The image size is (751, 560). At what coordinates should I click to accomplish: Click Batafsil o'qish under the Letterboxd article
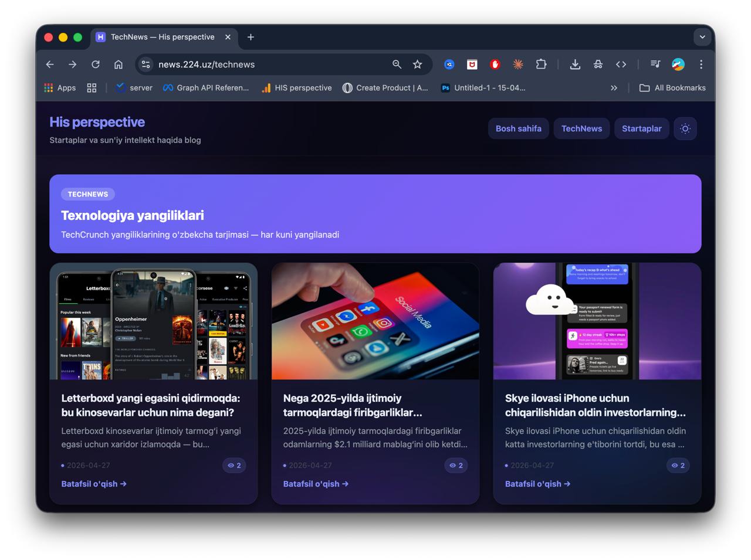(94, 484)
